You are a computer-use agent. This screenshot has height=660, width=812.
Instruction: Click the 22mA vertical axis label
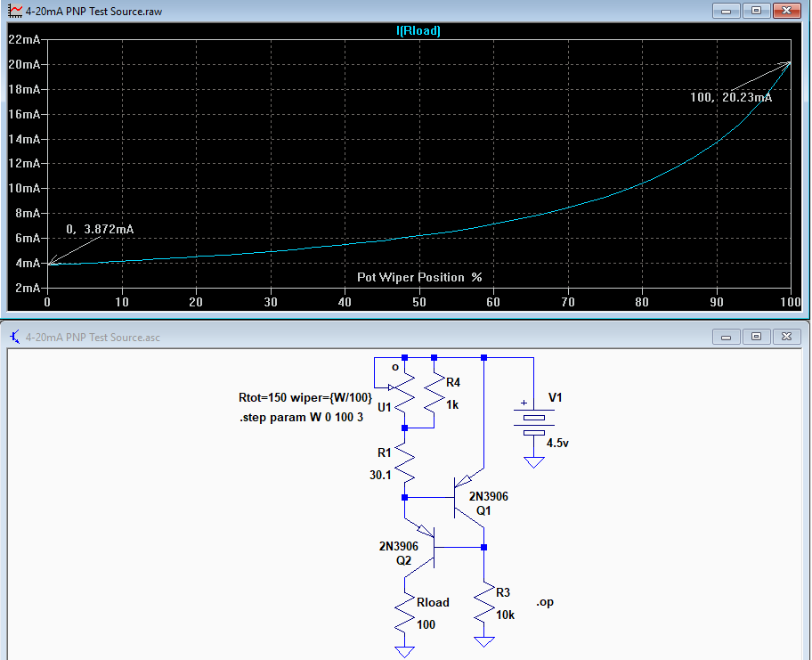pos(24,39)
